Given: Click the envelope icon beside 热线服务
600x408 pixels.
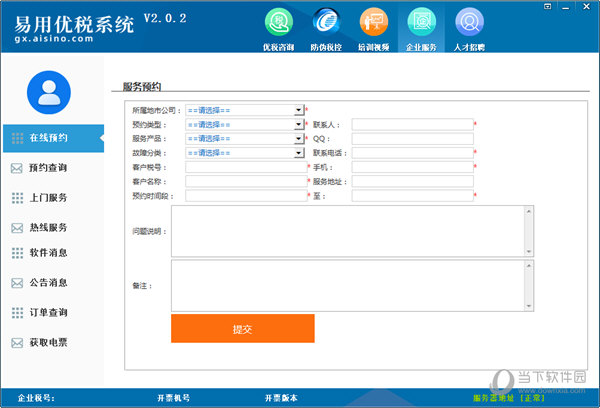Looking at the screenshot, I should (17, 228).
